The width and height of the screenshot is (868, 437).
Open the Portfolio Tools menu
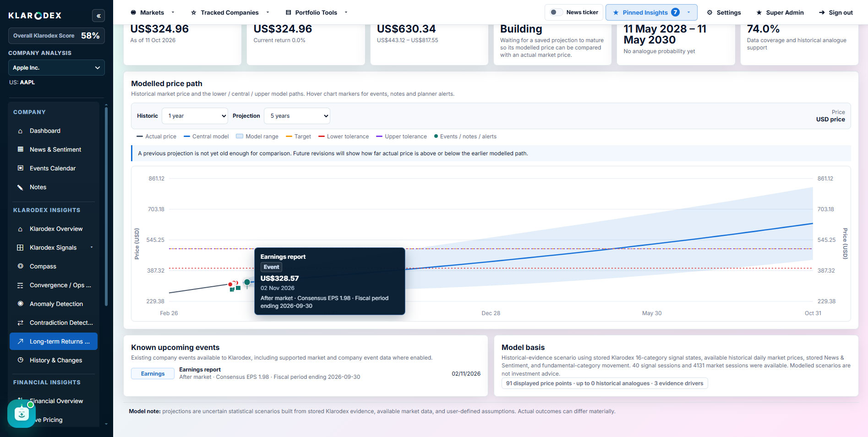click(x=316, y=12)
